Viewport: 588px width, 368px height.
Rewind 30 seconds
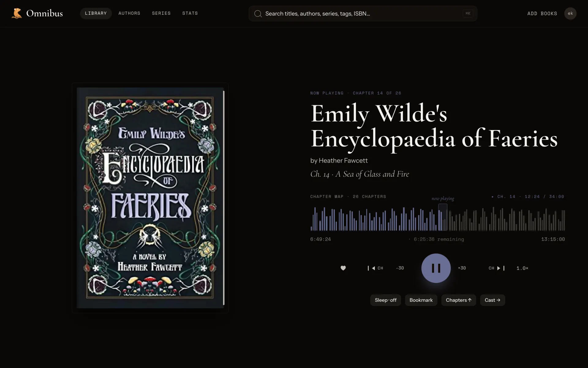400,268
